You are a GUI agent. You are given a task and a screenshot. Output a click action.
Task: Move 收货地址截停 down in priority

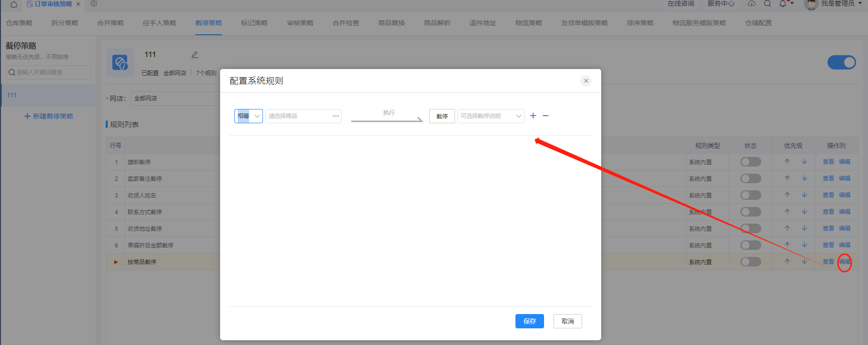(805, 228)
